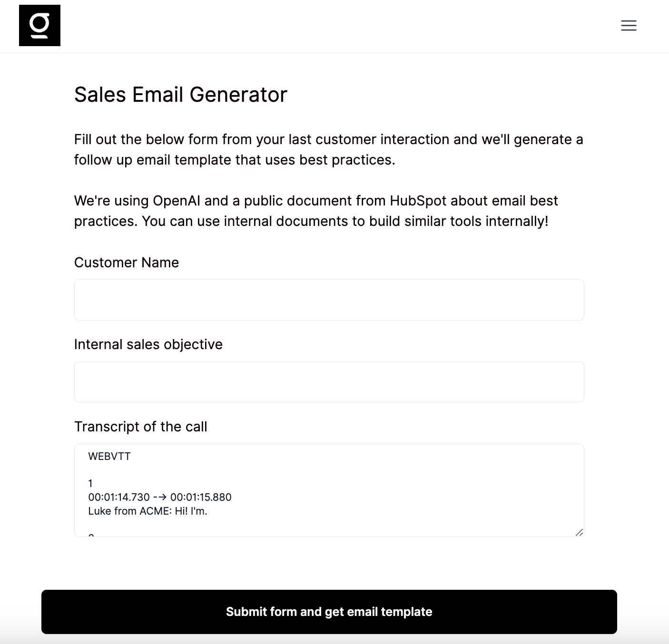Screen dimensions: 669x644
Task: Click the "Luke from ACME" transcript line
Action: [148, 511]
